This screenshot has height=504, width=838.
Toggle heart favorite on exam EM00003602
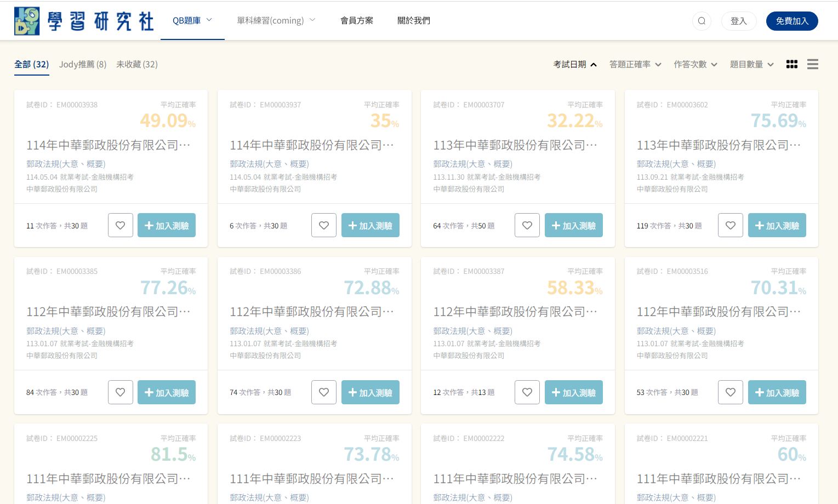click(x=730, y=225)
